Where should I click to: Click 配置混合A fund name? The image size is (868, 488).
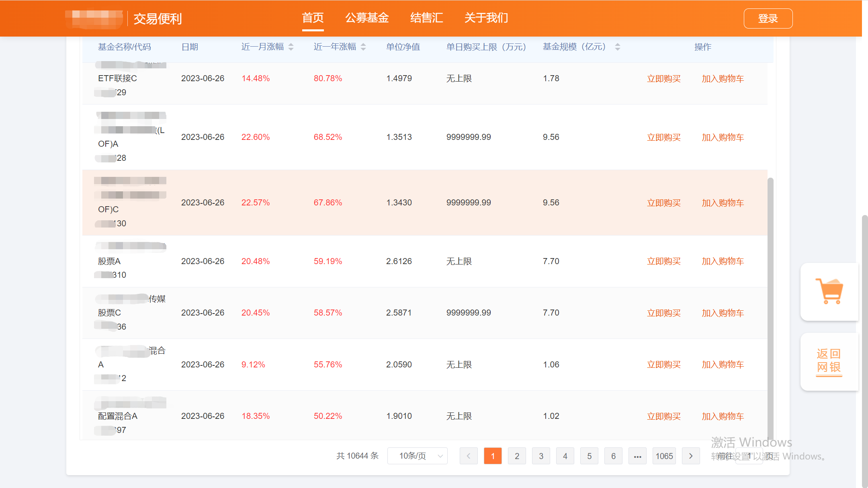tap(118, 416)
